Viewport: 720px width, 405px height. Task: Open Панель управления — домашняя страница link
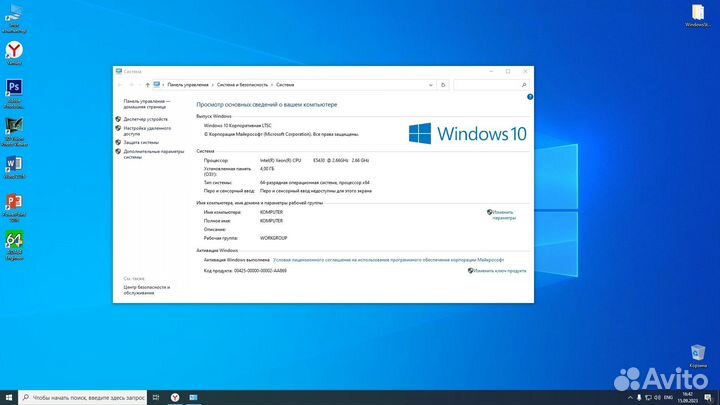pos(146,104)
